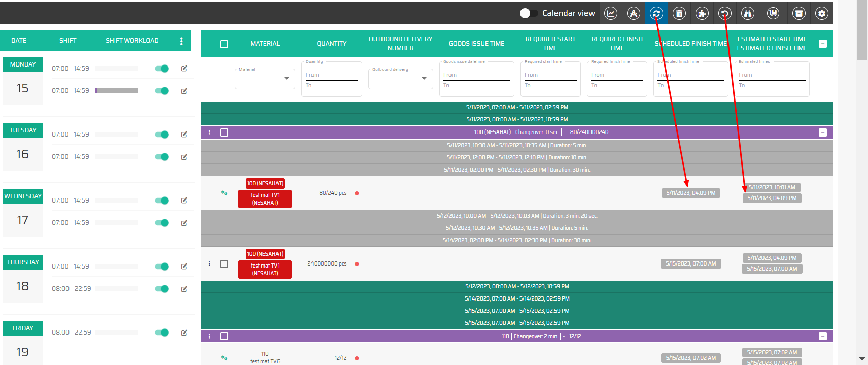Click the highlighted refresh sync icon

pos(656,14)
